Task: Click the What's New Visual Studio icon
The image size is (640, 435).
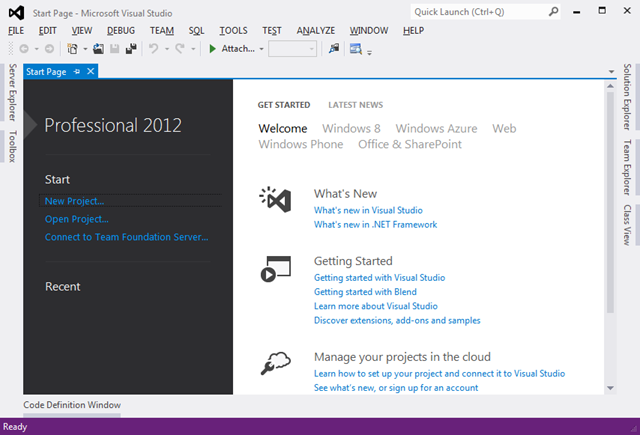Action: 276,200
